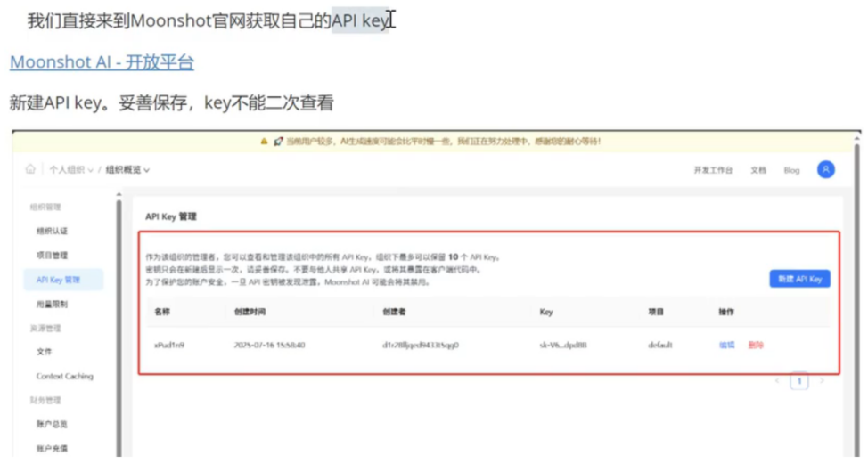This screenshot has width=868, height=472.
Task: Click the 组织管理 sidebar section label
Action: pyautogui.click(x=45, y=207)
